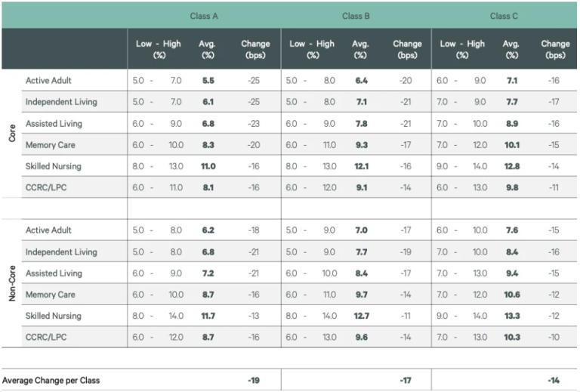Select the vertical Core section label
The image size is (580, 392).
(x=12, y=133)
